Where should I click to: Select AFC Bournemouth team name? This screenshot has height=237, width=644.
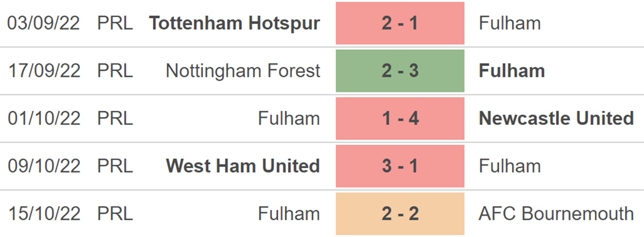click(x=556, y=214)
